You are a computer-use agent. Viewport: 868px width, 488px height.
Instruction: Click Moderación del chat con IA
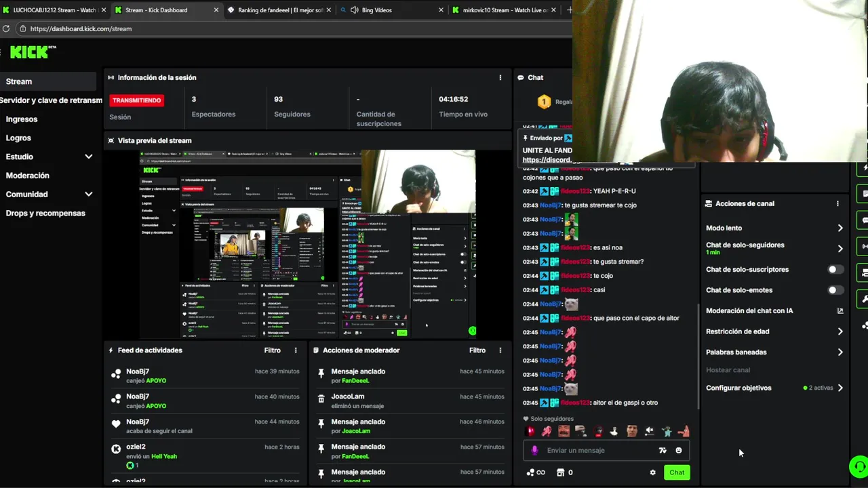point(749,310)
